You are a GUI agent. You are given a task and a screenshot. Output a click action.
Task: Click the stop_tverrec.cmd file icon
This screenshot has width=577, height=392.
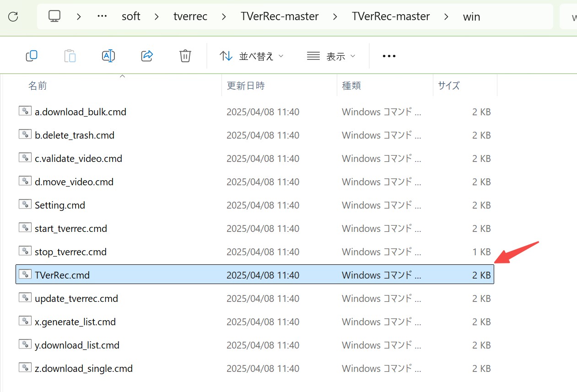[25, 251]
